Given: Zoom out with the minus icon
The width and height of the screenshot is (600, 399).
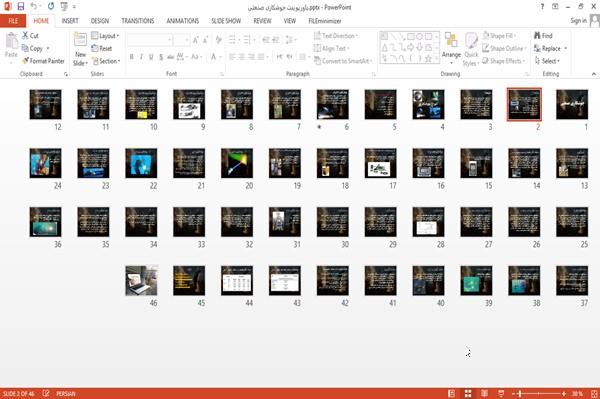Looking at the screenshot, I should [514, 393].
